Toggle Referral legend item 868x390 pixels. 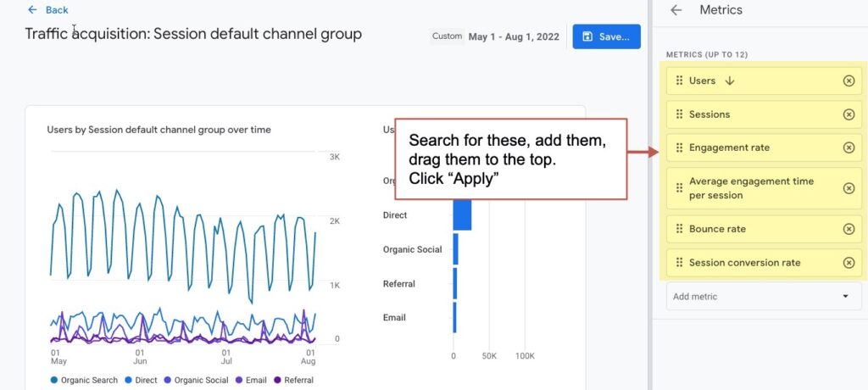pos(293,380)
